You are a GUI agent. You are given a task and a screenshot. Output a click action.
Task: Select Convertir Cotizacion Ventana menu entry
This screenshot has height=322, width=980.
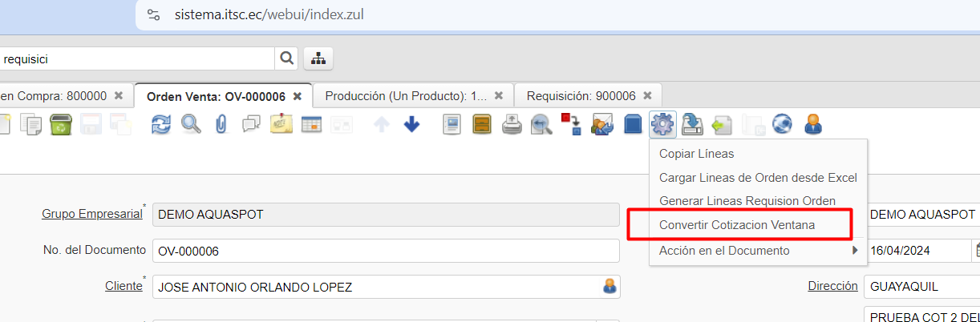point(736,225)
